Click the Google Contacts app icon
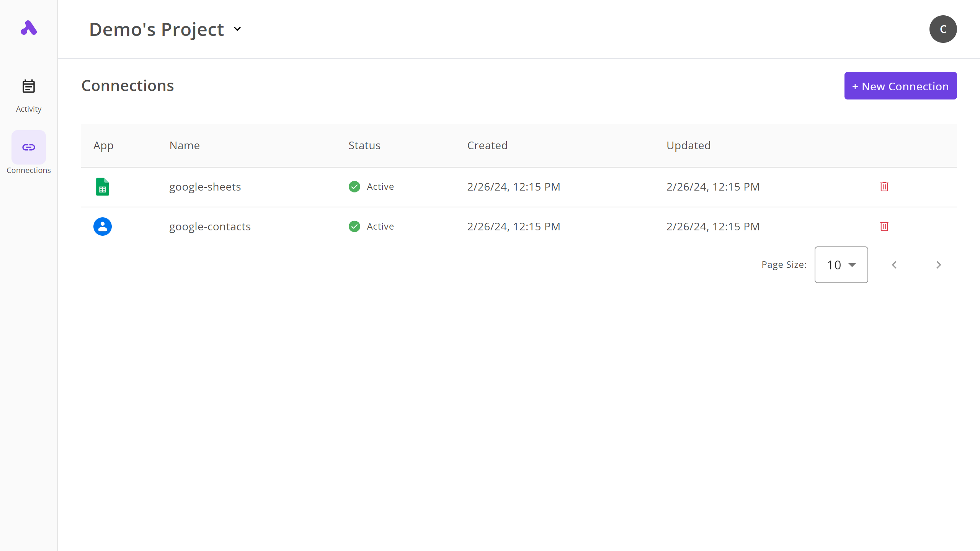 coord(102,227)
